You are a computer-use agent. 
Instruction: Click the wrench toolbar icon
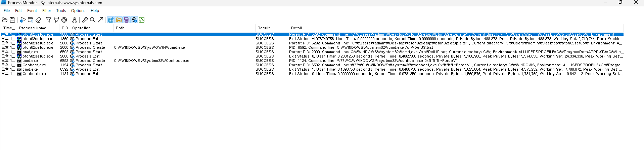click(x=85, y=20)
